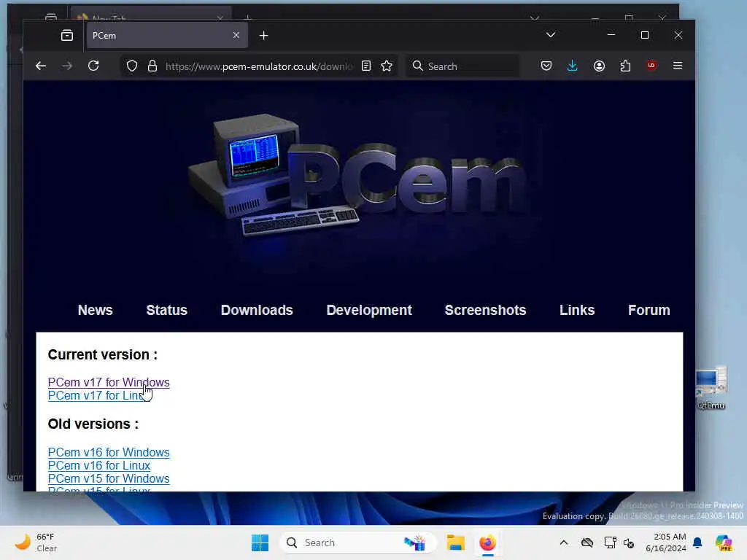This screenshot has width=747, height=560.
Task: Open the Screenshots page
Action: (x=485, y=310)
